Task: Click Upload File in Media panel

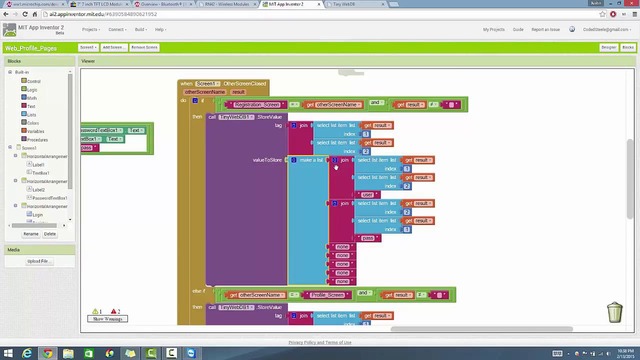Action: tap(39, 261)
